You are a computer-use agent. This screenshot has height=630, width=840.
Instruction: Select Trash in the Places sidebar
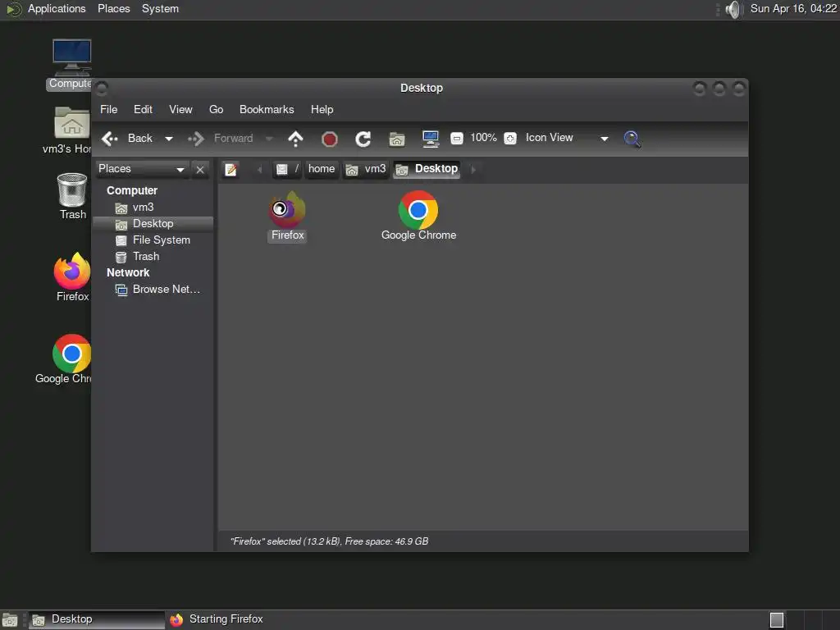click(153, 257)
